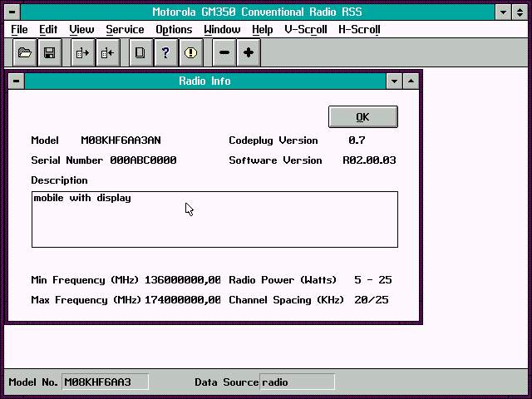Viewport: 532px width, 399px height.
Task: Open the Options menu
Action: point(174,30)
